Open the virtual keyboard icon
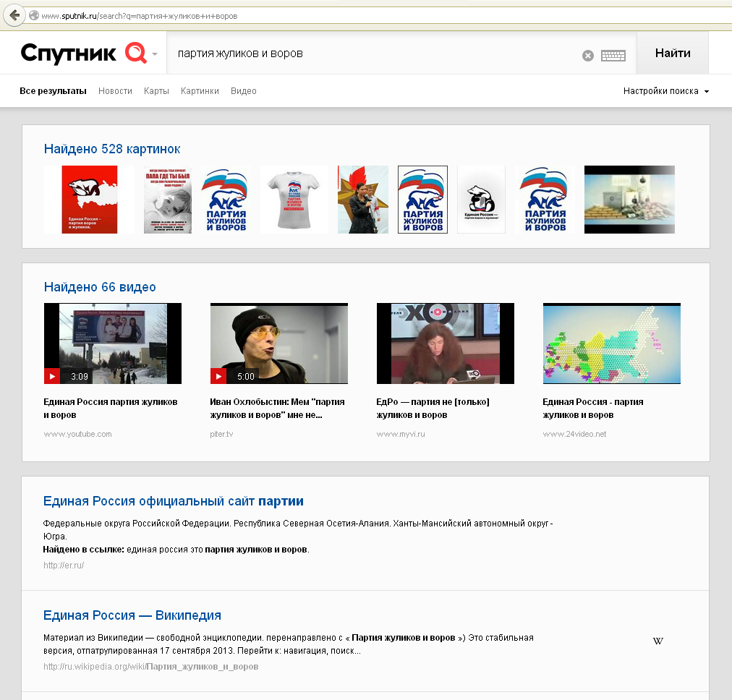732x700 pixels. (613, 56)
